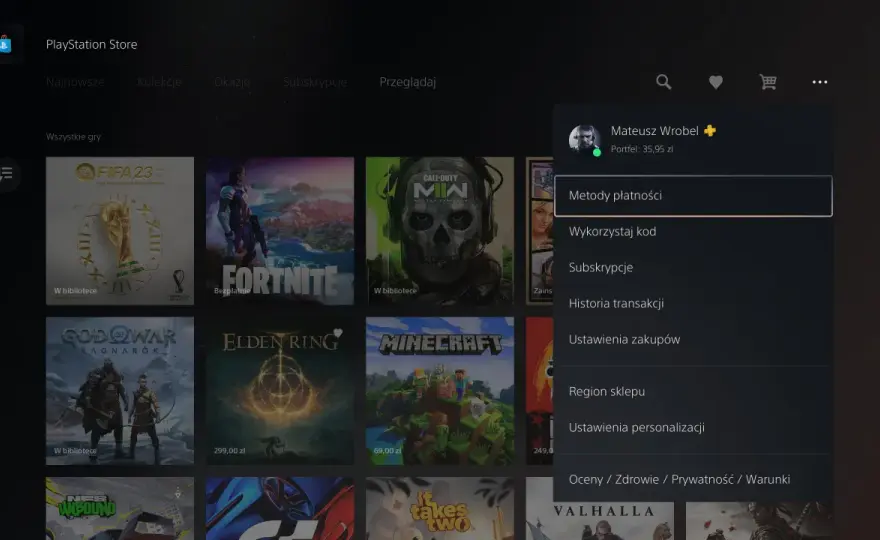This screenshot has height=540, width=880.
Task: Open the search magnifier icon
Action: pos(663,82)
